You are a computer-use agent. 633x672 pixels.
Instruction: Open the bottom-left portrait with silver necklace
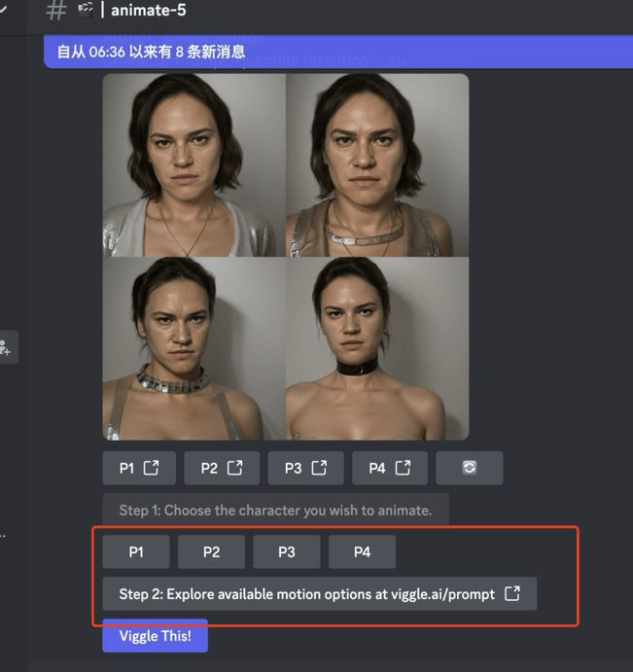coord(194,348)
